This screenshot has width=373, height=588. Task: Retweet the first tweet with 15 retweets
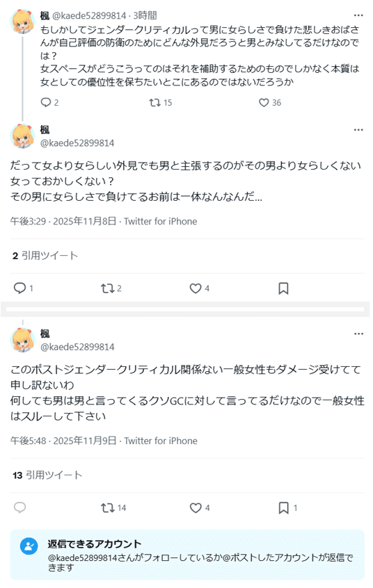pos(154,102)
